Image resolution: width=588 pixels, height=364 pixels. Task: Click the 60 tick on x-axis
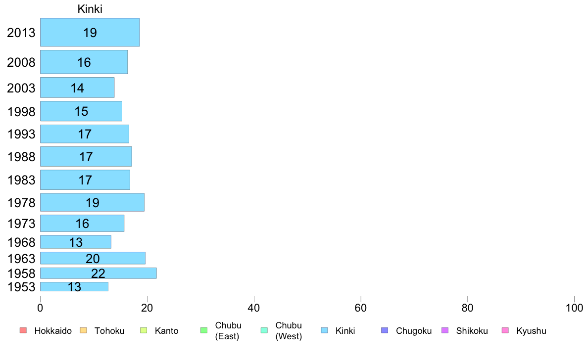(361, 308)
